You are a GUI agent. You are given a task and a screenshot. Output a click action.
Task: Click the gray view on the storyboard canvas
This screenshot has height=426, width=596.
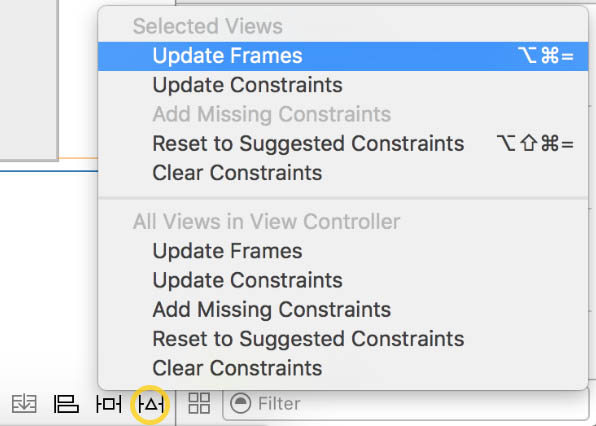29,80
